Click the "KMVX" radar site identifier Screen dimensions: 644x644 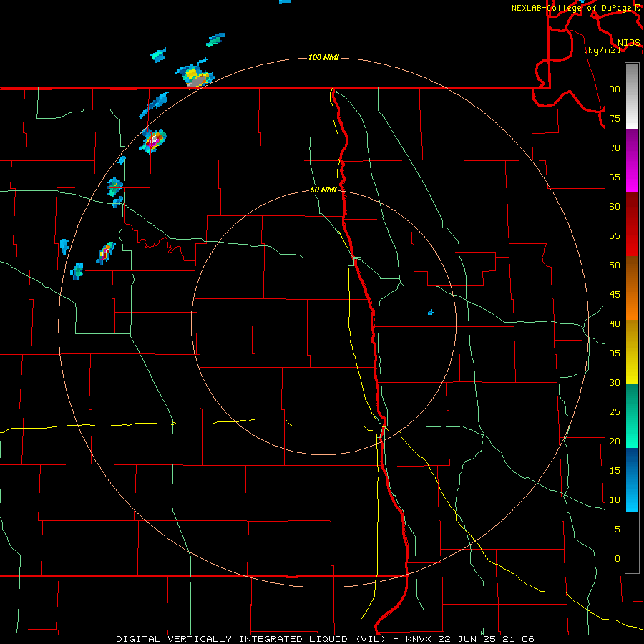(420, 639)
